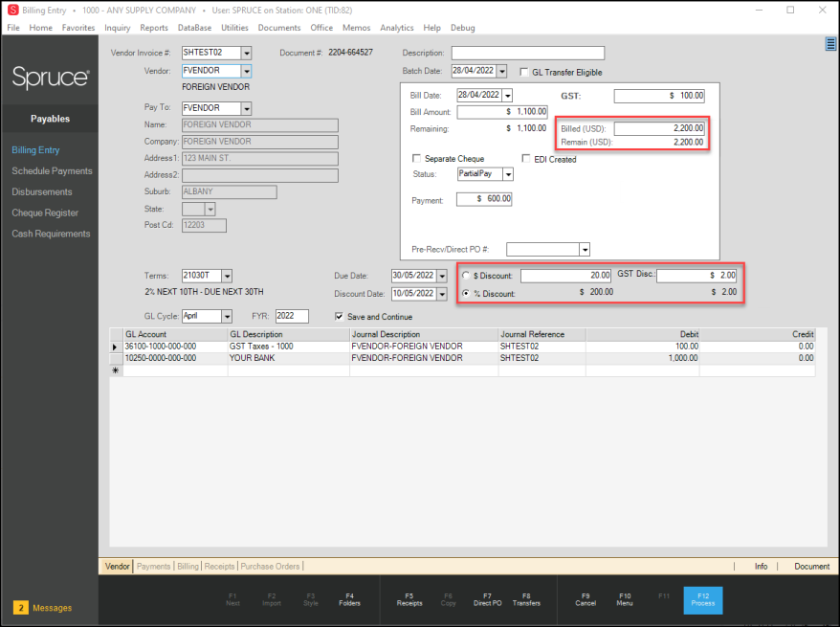
Task: Open the Utilities menu
Action: (x=234, y=28)
